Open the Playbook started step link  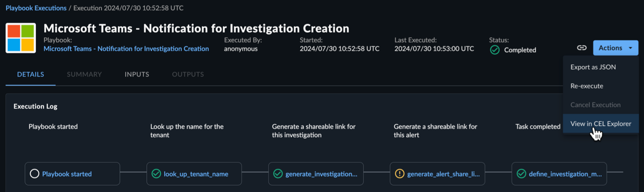[x=67, y=174]
